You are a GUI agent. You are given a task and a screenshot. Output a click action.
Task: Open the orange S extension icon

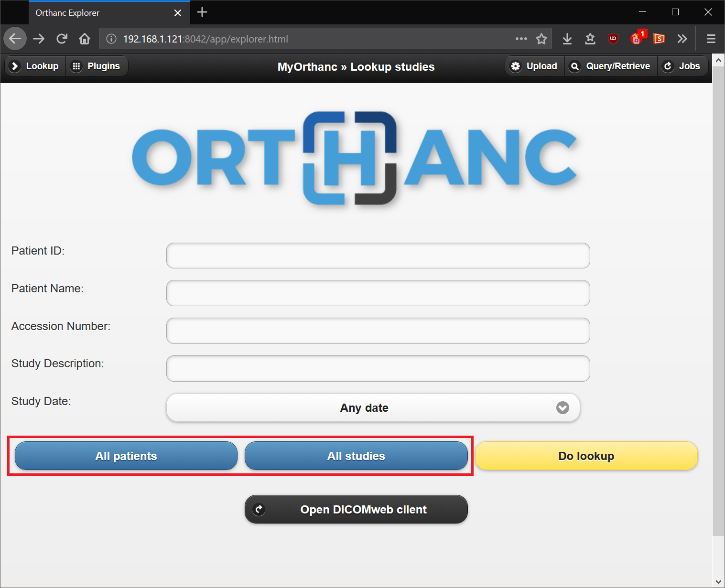tap(659, 39)
